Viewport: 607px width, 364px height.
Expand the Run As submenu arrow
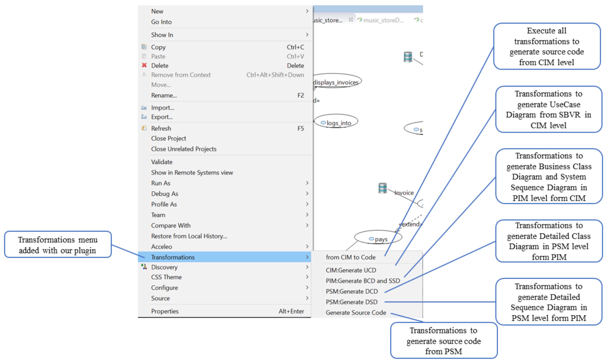[x=307, y=183]
